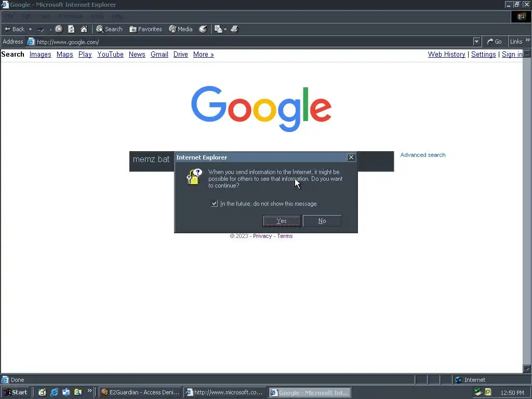532x399 pixels.
Task: Go to the Home page icon
Action: (x=84, y=29)
